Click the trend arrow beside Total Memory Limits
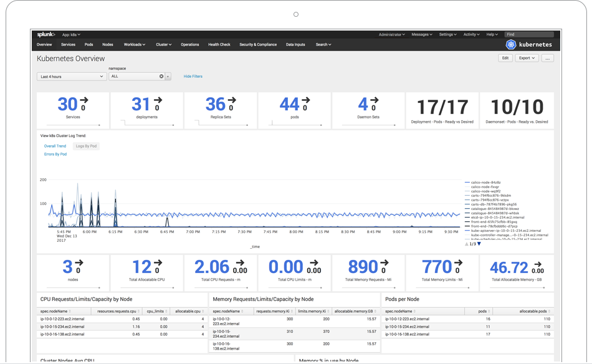Image resolution: width=592 pixels, height=364 pixels. pyautogui.click(x=459, y=263)
